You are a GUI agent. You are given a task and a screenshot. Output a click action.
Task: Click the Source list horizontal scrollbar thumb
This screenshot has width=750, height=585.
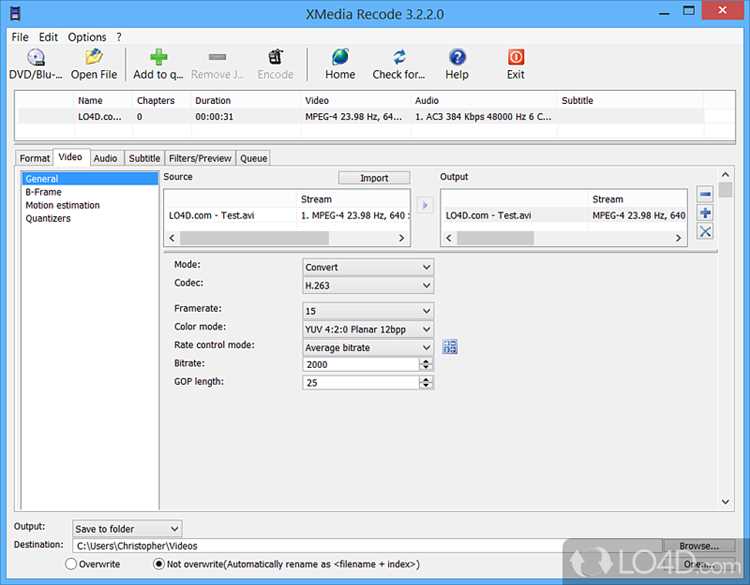[x=254, y=238]
